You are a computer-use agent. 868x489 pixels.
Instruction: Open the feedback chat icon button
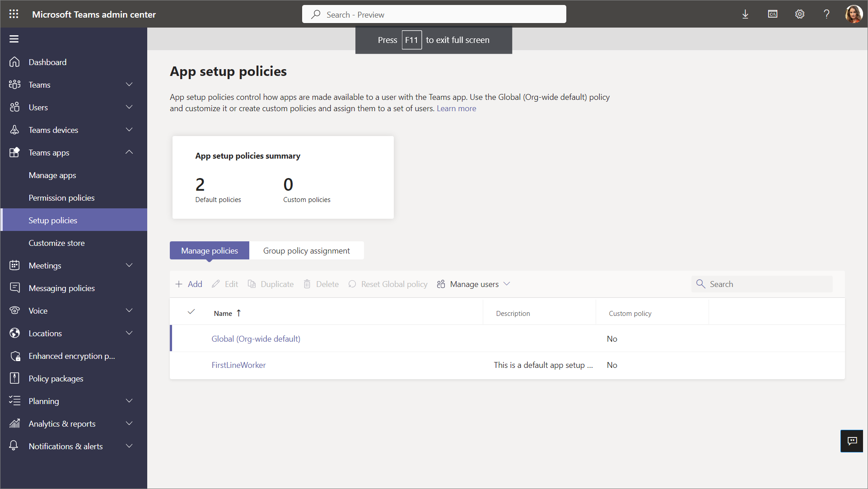point(852,441)
